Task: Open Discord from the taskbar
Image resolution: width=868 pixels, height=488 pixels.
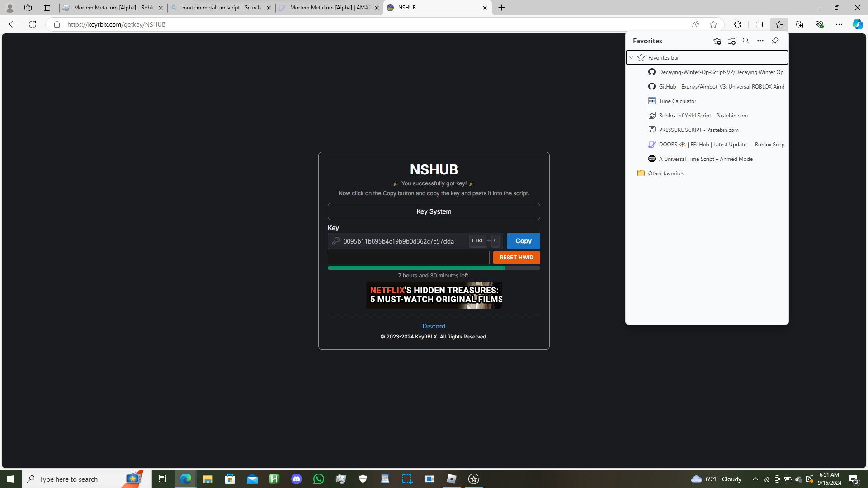Action: [297, 479]
